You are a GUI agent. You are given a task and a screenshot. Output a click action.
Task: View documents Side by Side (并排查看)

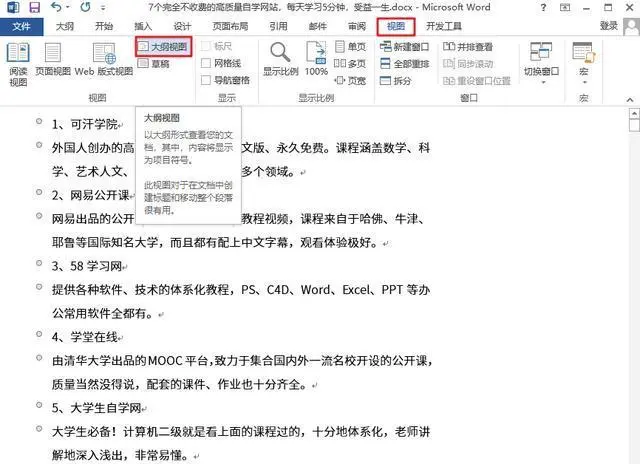click(x=468, y=47)
